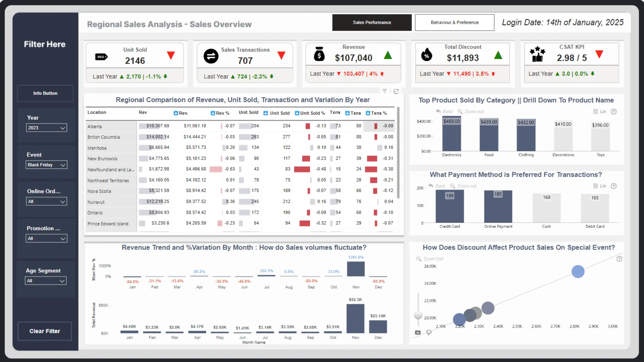Click the red down arrow on CSAT KPI card
Screen dimensions: 644x362
point(599,54)
